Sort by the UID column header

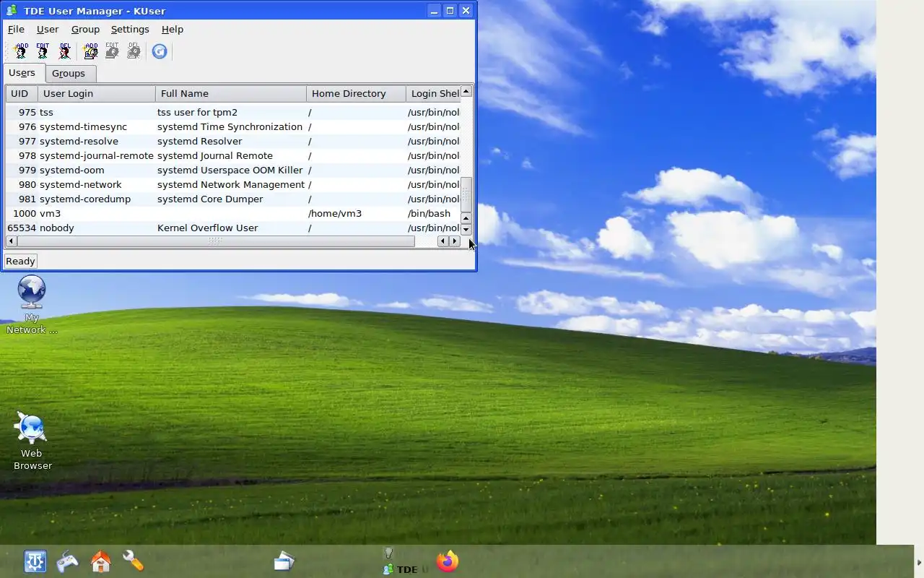(22, 94)
